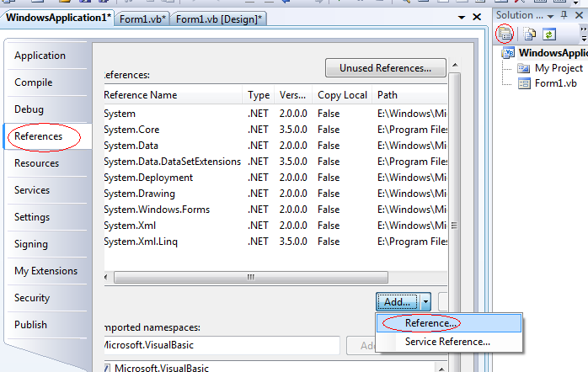Choose Service Reference... from the menu
The image size is (588, 372).
[447, 342]
